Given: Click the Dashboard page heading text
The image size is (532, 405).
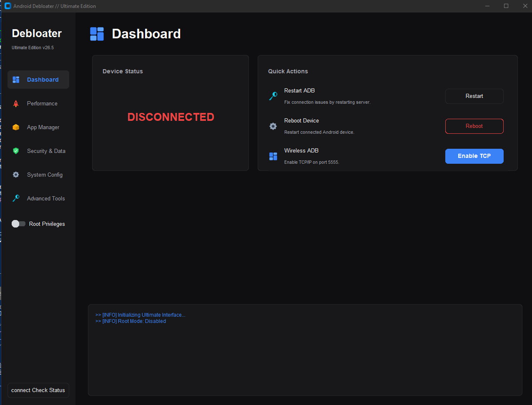Looking at the screenshot, I should [x=146, y=34].
